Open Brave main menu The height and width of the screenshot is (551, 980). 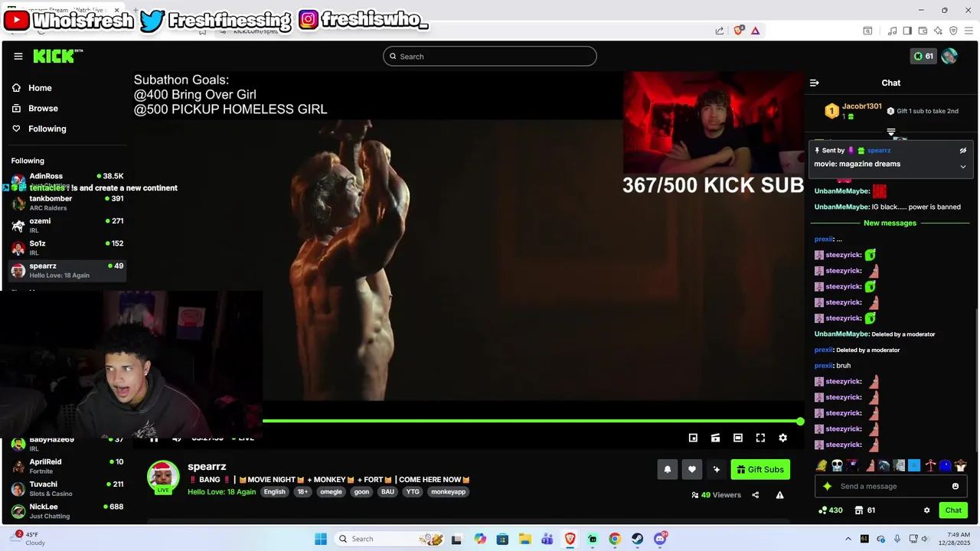pos(969,31)
